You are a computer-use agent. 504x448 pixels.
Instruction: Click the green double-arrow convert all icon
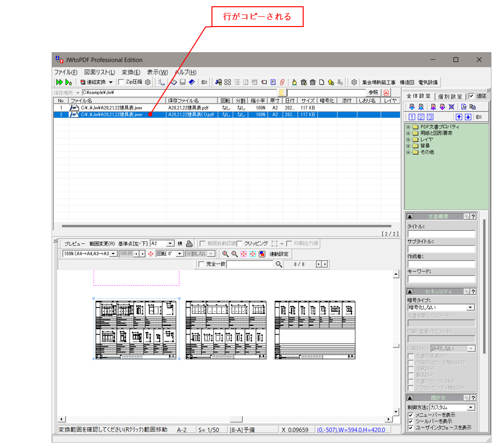59,82
